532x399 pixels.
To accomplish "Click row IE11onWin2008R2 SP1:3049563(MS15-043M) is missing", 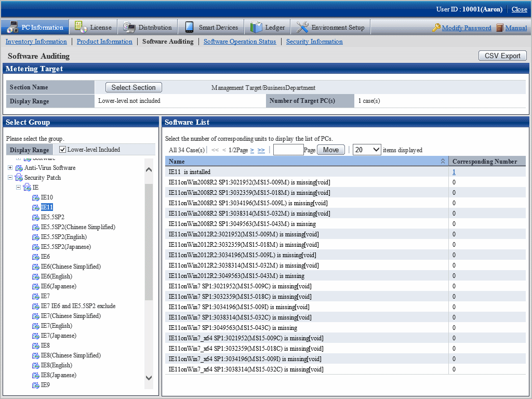I will (345, 224).
